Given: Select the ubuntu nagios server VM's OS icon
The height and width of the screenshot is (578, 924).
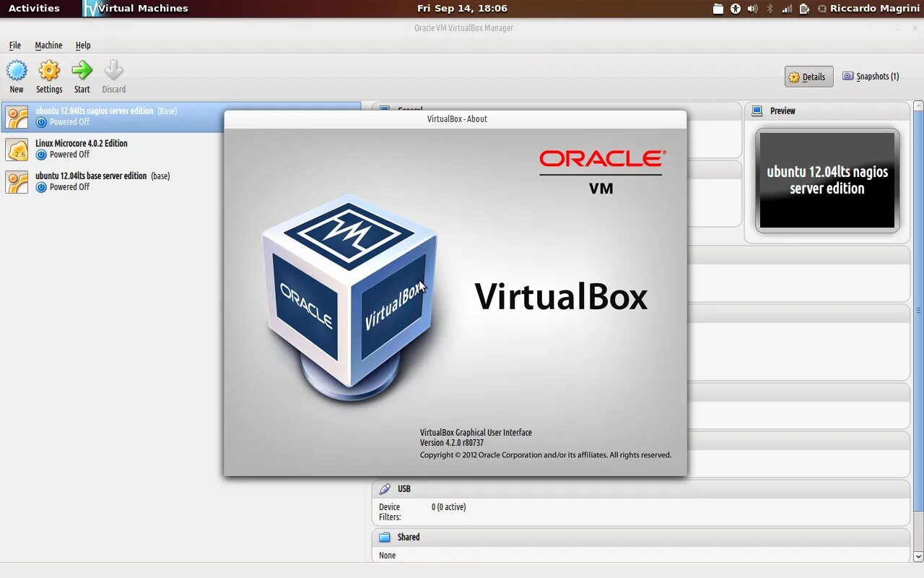Looking at the screenshot, I should pyautogui.click(x=17, y=116).
